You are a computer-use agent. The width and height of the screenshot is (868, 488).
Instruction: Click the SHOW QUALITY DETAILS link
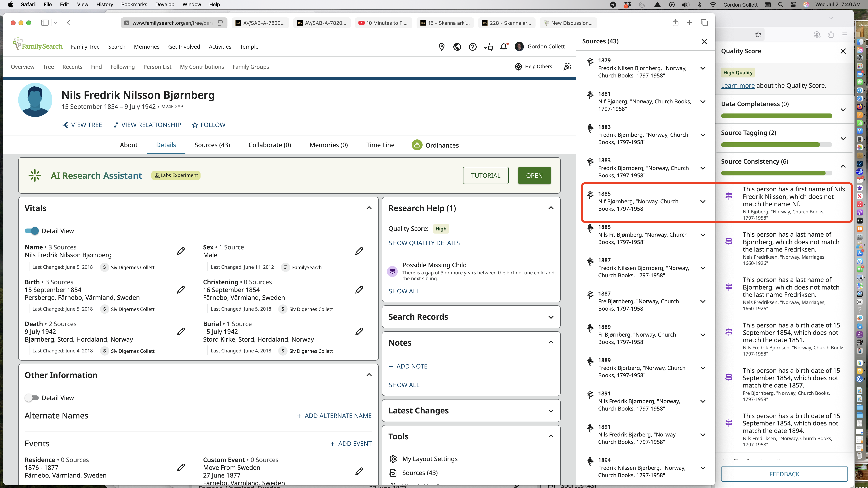[424, 243]
